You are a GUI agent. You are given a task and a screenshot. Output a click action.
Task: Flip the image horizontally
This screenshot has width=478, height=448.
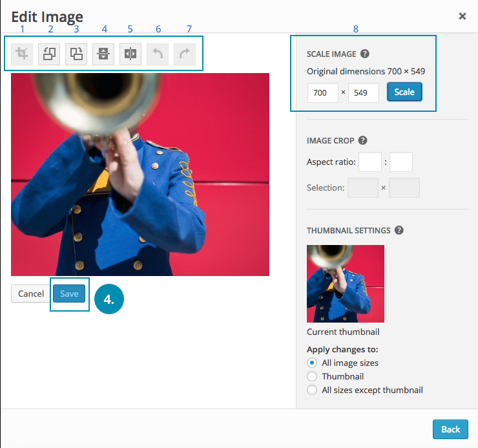coord(130,54)
